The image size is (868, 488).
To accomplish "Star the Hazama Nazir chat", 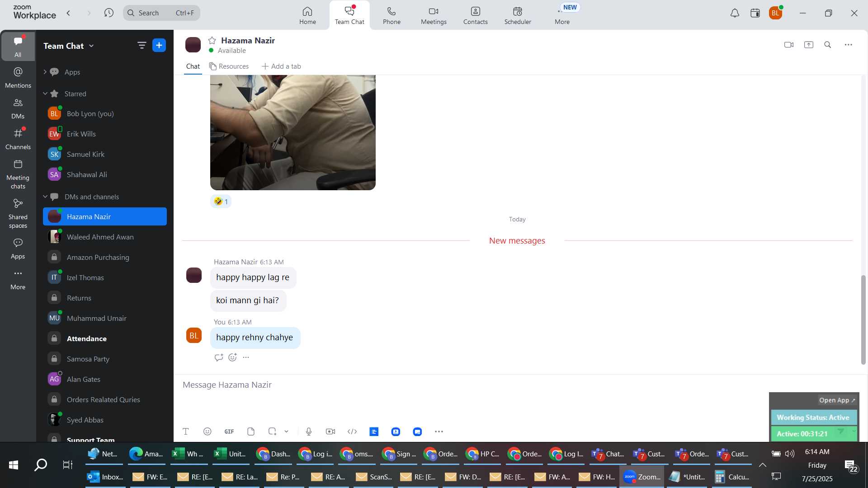I will pyautogui.click(x=212, y=40).
